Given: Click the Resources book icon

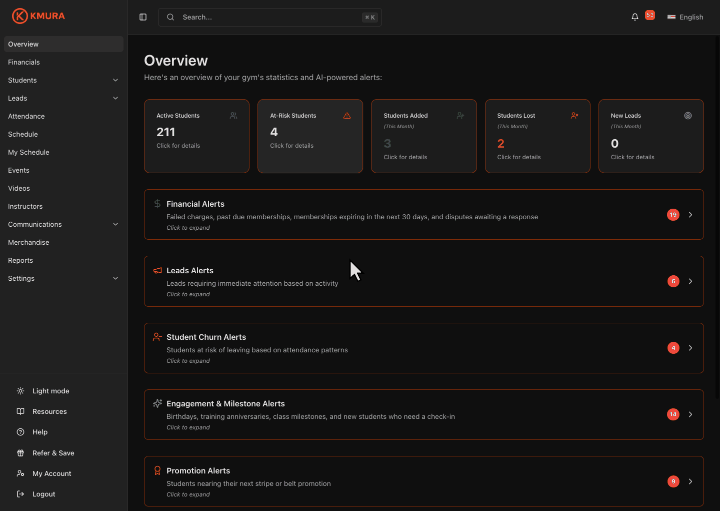Looking at the screenshot, I should pyautogui.click(x=20, y=411).
